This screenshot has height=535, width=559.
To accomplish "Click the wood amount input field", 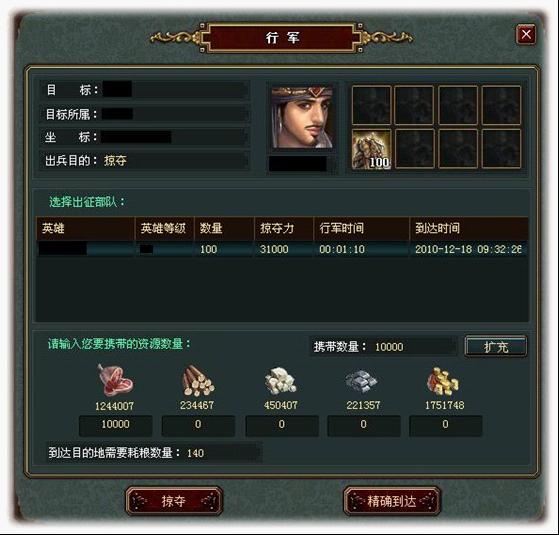I will (x=198, y=425).
